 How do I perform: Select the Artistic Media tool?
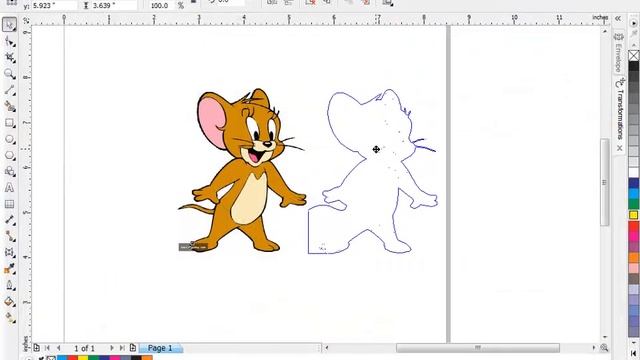(9, 107)
